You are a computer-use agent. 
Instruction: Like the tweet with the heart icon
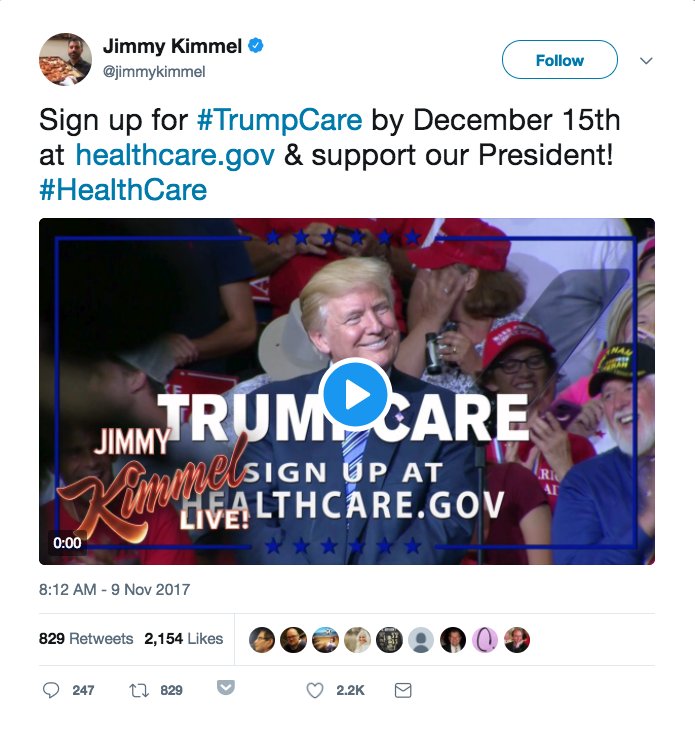315,690
